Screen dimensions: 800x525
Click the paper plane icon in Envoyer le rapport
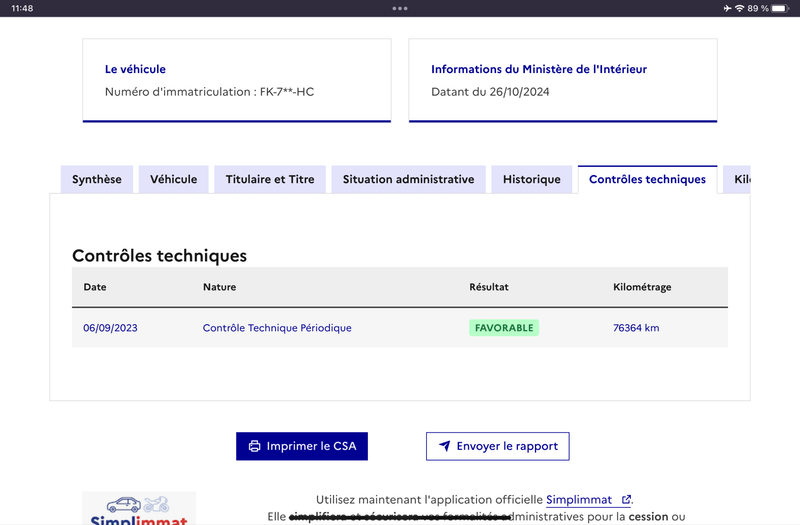point(444,446)
